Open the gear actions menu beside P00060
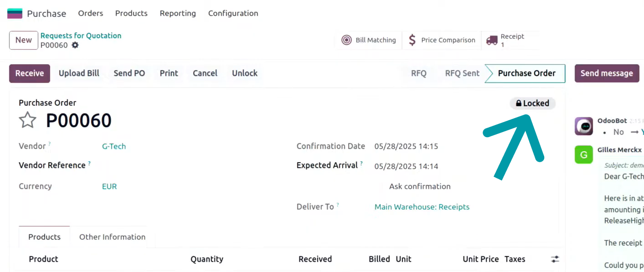Image resolution: width=644 pixels, height=272 pixels. click(75, 45)
